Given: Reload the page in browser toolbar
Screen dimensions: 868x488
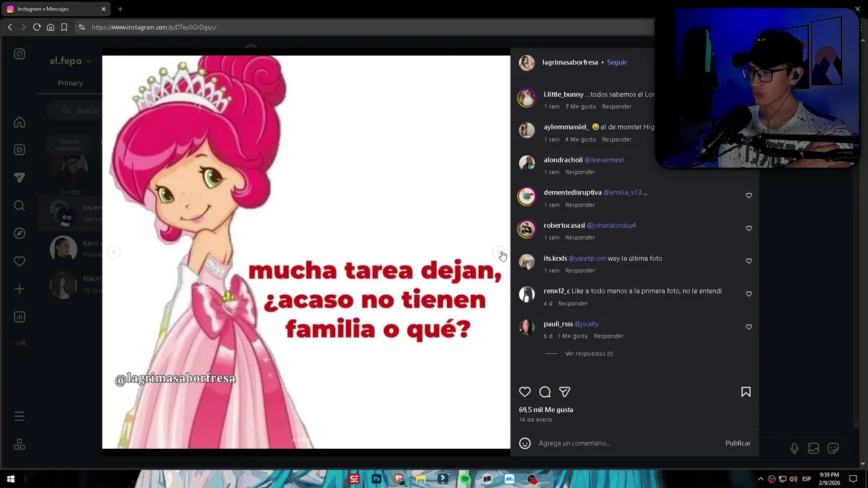Looking at the screenshot, I should click(x=37, y=27).
